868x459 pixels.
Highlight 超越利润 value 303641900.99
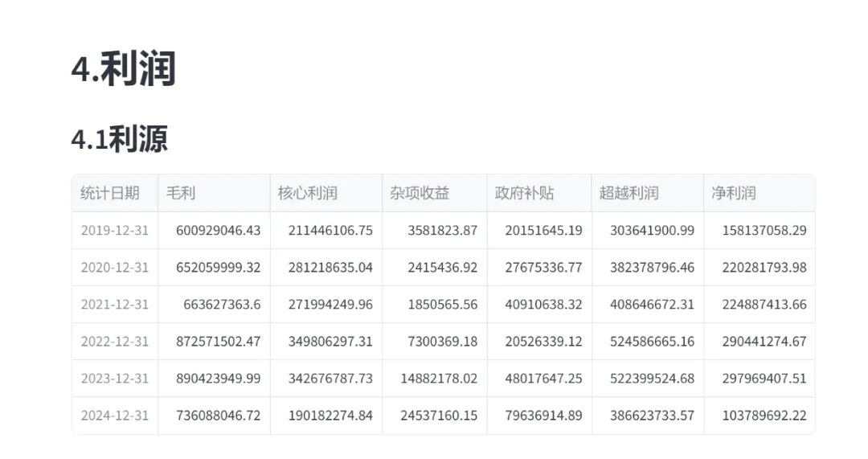coord(647,231)
